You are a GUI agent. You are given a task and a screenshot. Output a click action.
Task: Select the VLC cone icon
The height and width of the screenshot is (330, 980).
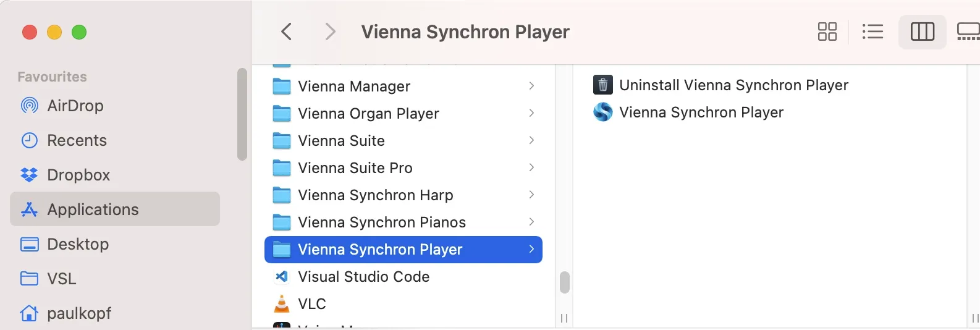coord(282,303)
